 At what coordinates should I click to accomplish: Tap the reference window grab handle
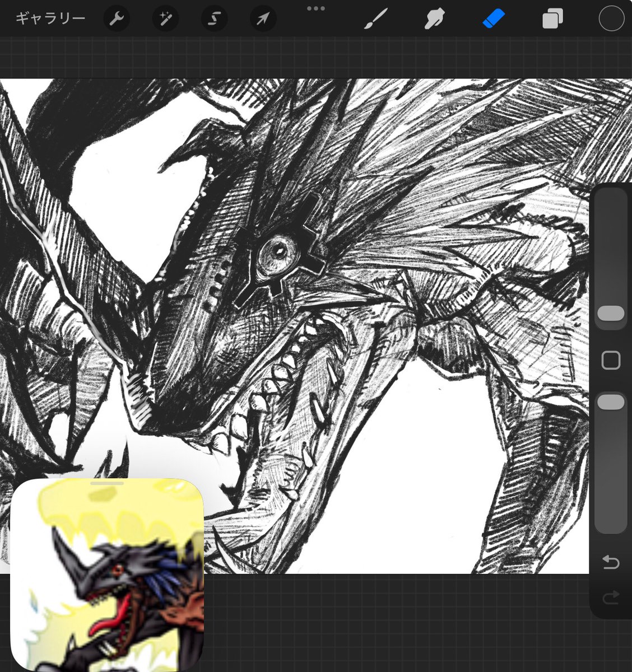pos(106,483)
